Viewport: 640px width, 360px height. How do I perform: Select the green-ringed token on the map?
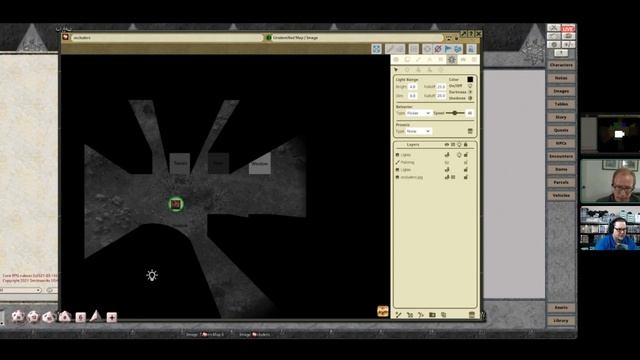click(176, 204)
